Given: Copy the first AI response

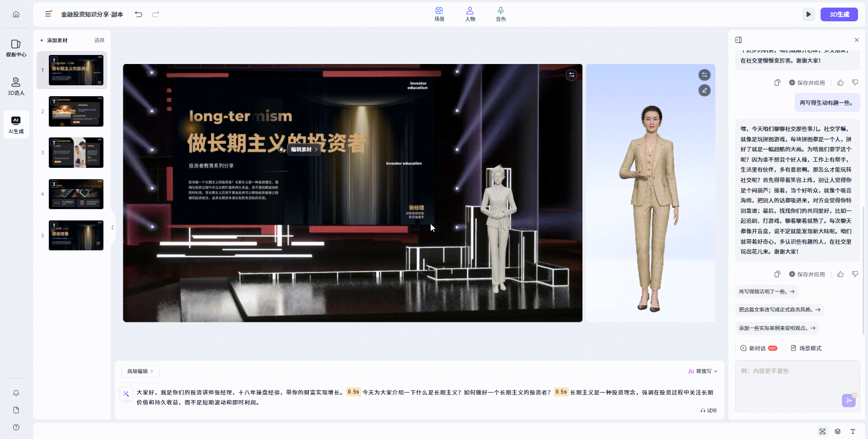Looking at the screenshot, I should point(777,82).
